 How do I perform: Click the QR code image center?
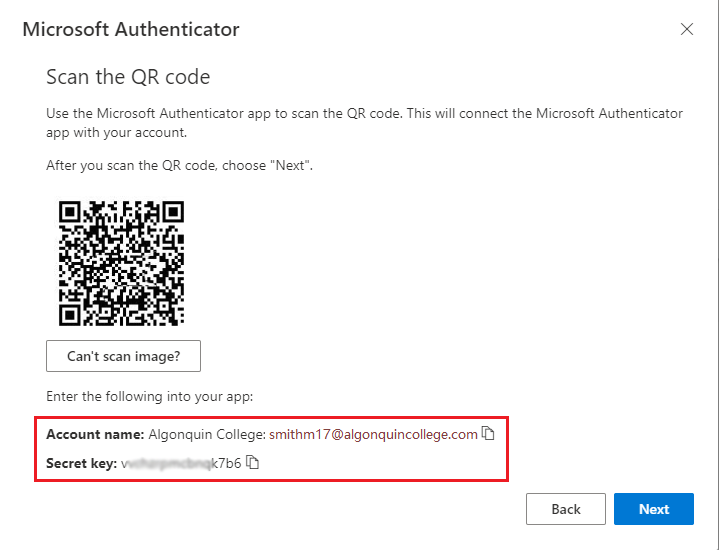tap(122, 264)
